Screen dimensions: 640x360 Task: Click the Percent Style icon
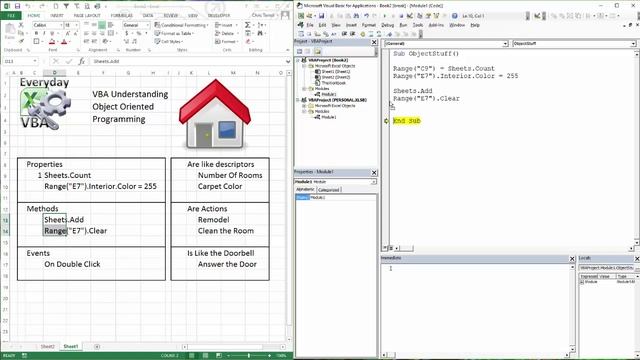pyautogui.click(x=139, y=33)
